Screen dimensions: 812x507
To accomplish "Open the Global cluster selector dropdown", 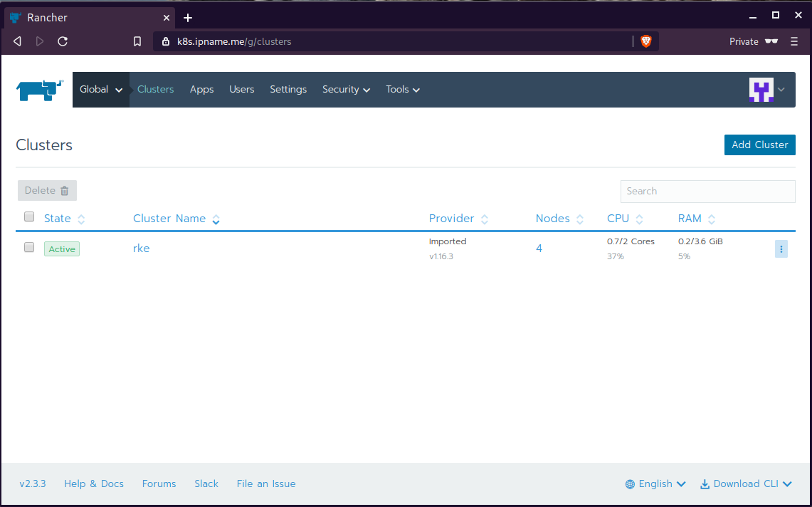I will coord(100,90).
